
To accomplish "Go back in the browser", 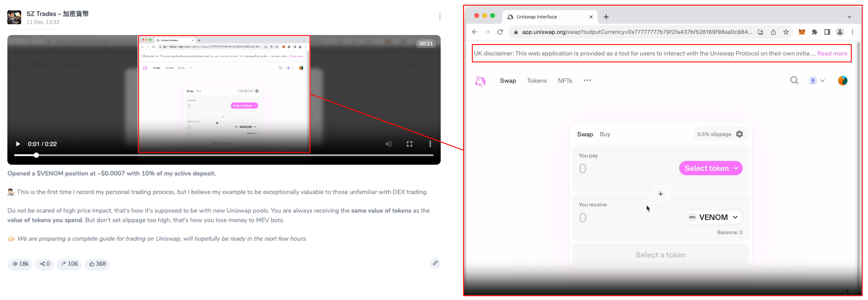I will tap(474, 32).
